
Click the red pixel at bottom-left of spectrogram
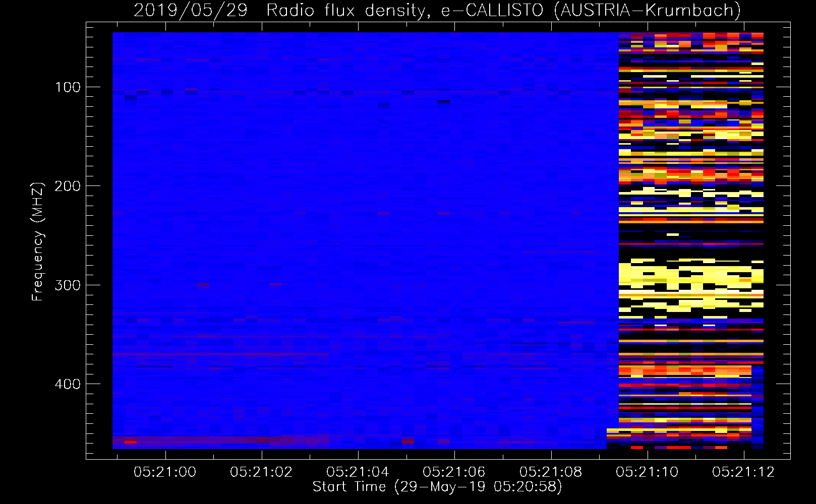click(x=131, y=442)
